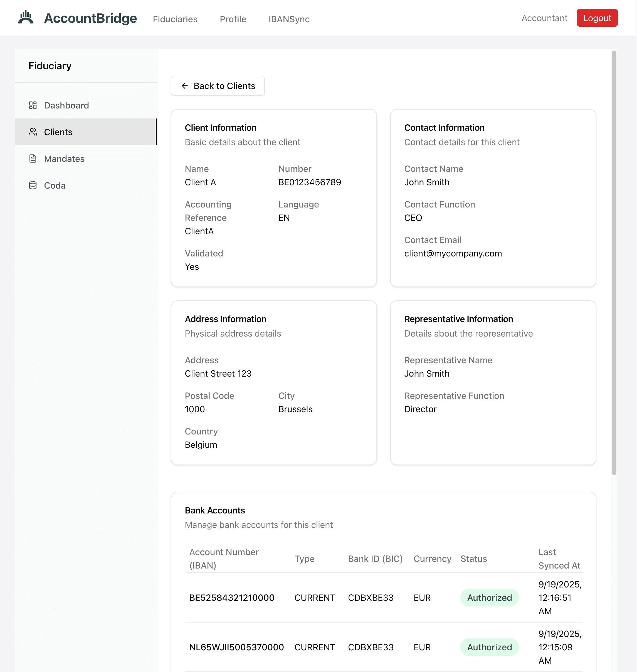Click the AccountBridge logo icon
637x672 pixels.
26,18
